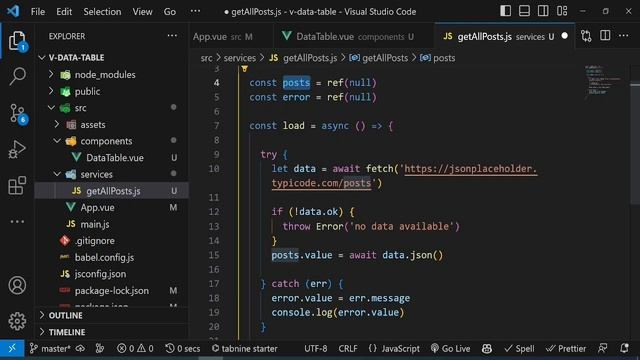
Task: Switch to the DataTable.vue tab
Action: point(353,36)
